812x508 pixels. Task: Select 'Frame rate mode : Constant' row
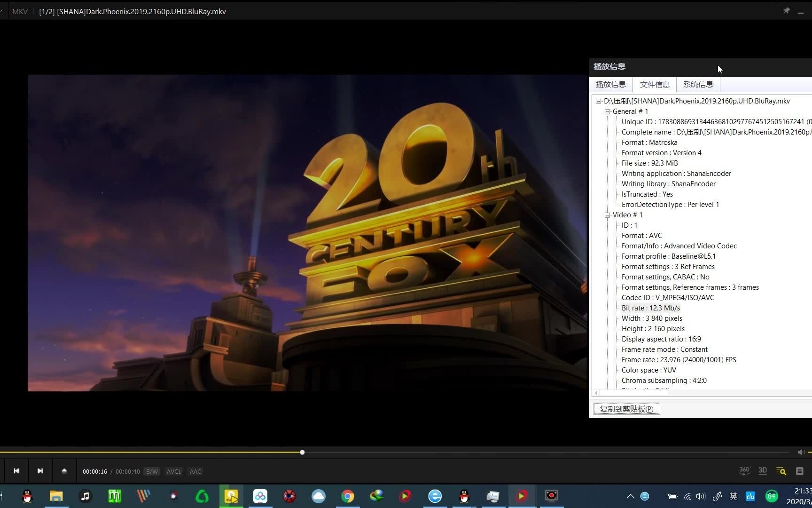point(664,349)
